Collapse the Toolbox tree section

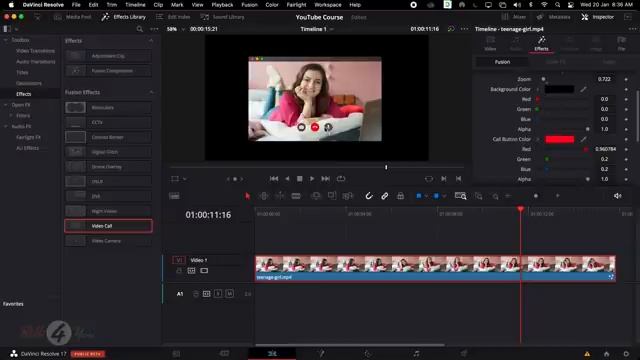(6, 40)
